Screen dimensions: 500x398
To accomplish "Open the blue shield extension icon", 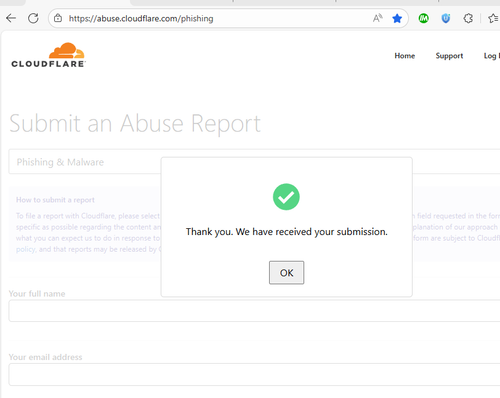I will click(x=446, y=18).
